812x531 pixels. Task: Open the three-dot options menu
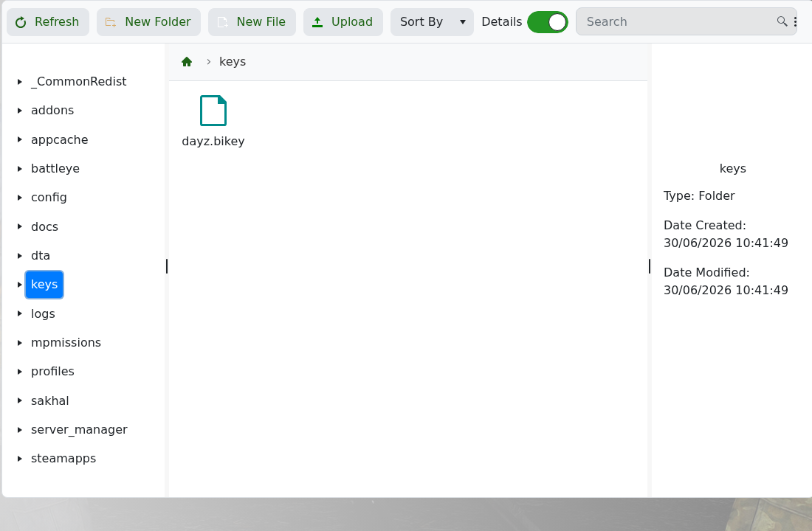[x=796, y=21]
